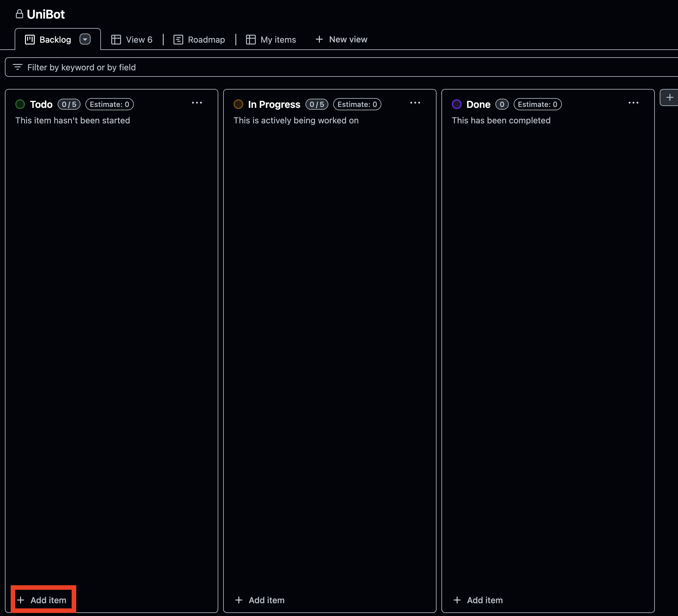This screenshot has height=616, width=678.
Task: Add item to In Progress column
Action: (260, 600)
